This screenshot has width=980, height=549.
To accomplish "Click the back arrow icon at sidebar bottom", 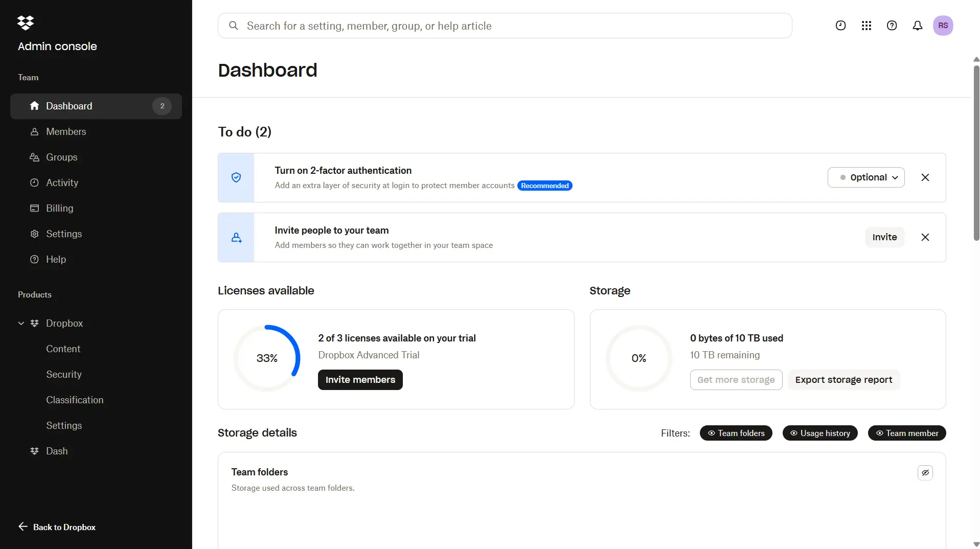I will click(23, 527).
